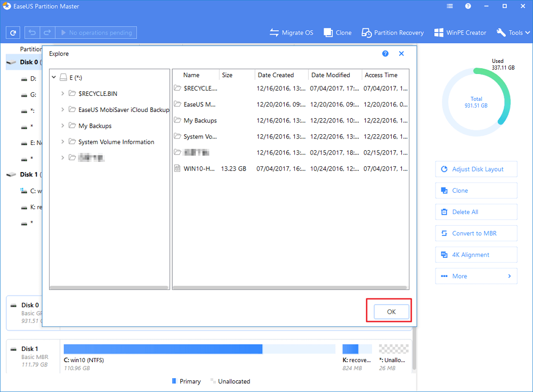Expand the More options item
Screen dimensions: 533x392
pyautogui.click(x=476, y=276)
